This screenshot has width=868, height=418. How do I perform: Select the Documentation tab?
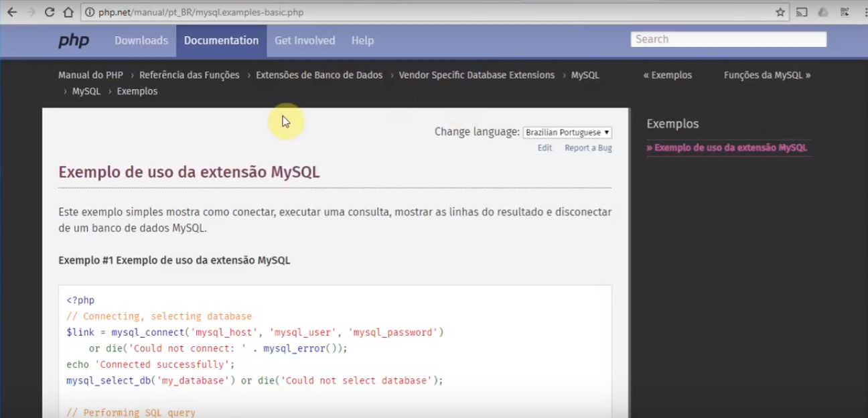pos(221,41)
